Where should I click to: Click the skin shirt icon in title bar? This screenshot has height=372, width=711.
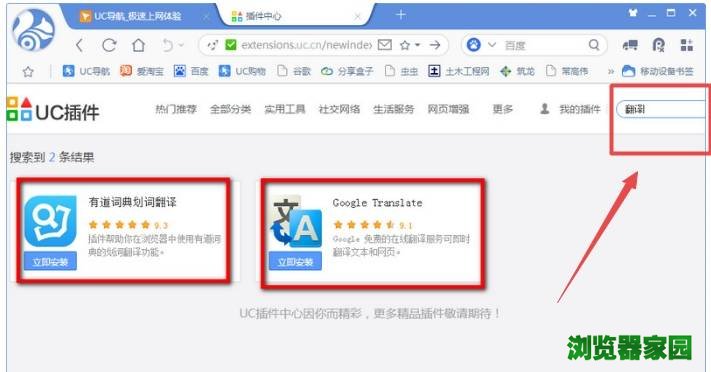[633, 13]
